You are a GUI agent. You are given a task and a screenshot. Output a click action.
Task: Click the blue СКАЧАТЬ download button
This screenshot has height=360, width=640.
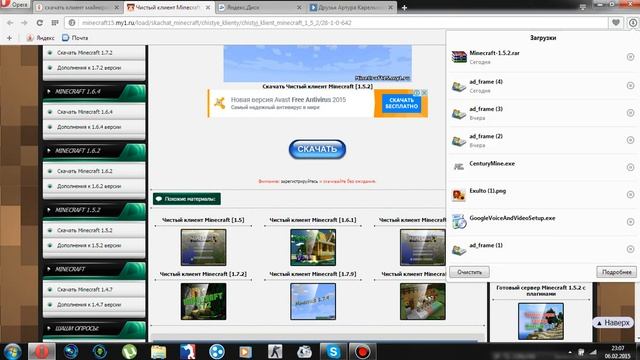pos(317,149)
